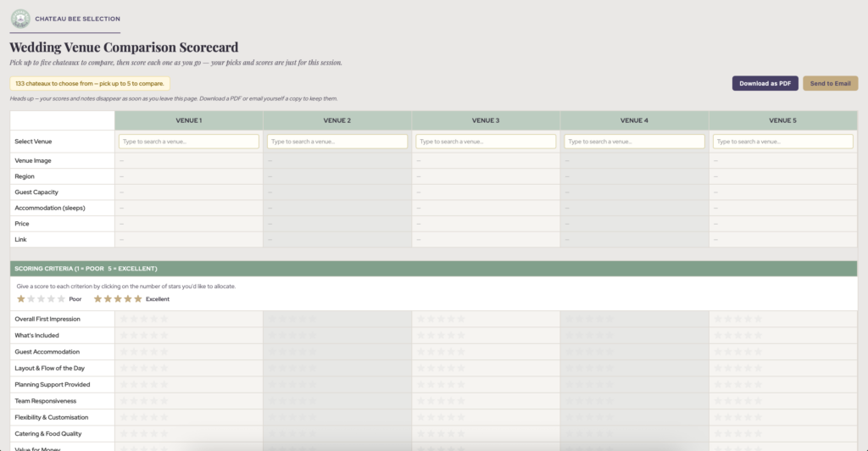The height and width of the screenshot is (451, 868).
Task: Open the Venue 5 venue search box
Action: pos(782,142)
